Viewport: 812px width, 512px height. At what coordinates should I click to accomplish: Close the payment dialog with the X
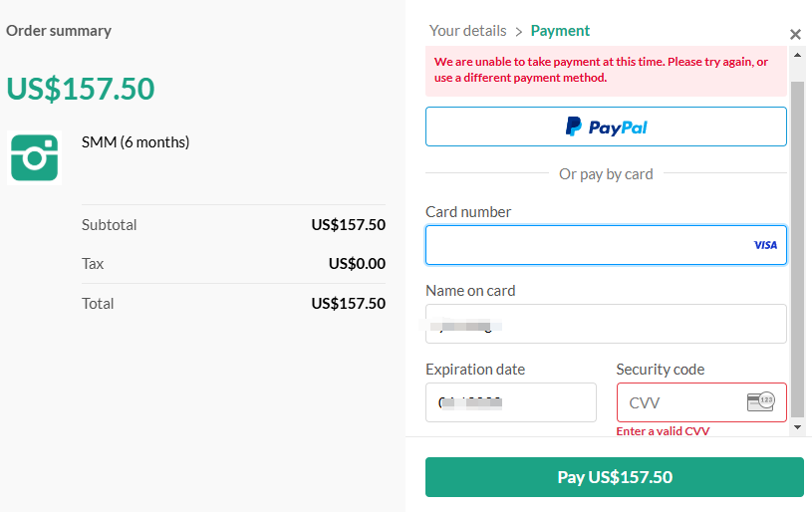[x=795, y=35]
